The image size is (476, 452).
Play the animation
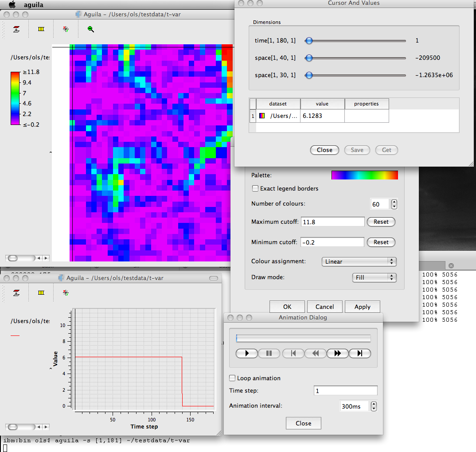pos(247,353)
